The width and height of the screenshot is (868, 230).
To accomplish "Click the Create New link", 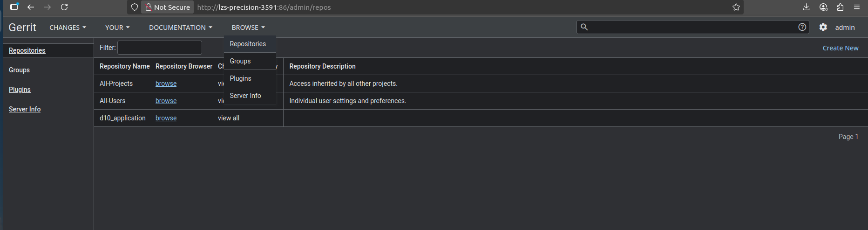I will 840,48.
